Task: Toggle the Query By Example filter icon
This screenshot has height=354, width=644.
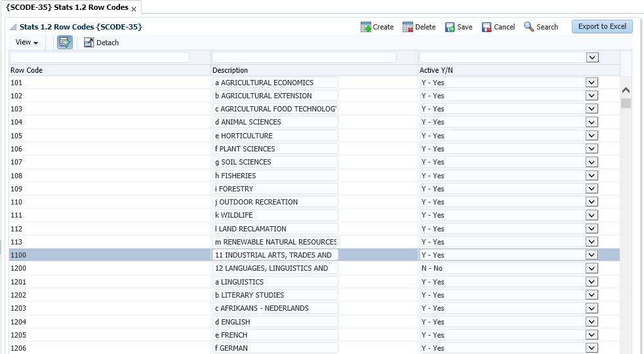Action: (x=64, y=43)
